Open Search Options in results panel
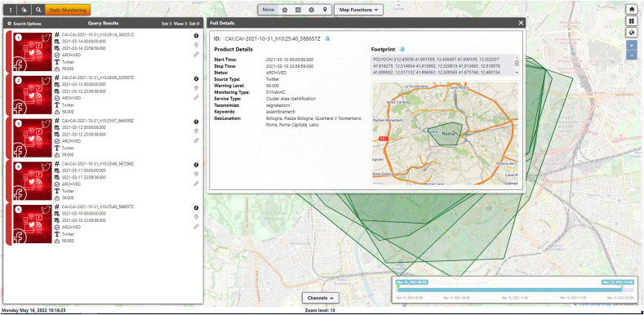 tap(24, 24)
